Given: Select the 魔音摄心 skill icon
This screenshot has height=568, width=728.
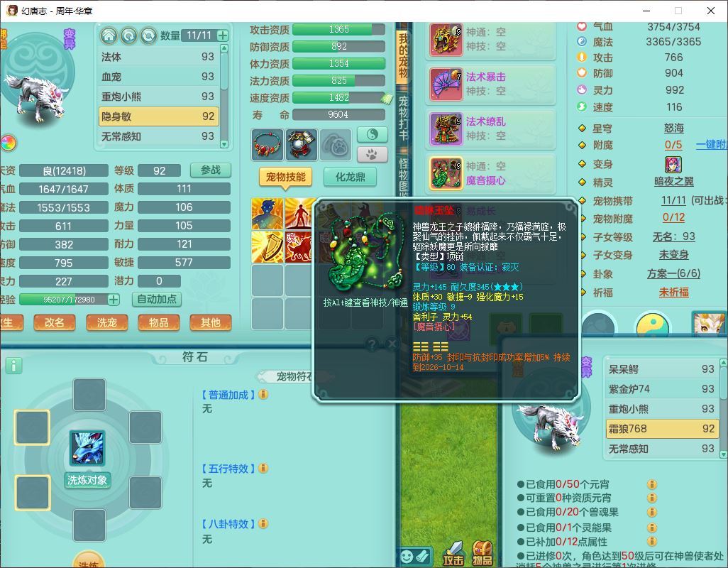Looking at the screenshot, I should click(446, 174).
